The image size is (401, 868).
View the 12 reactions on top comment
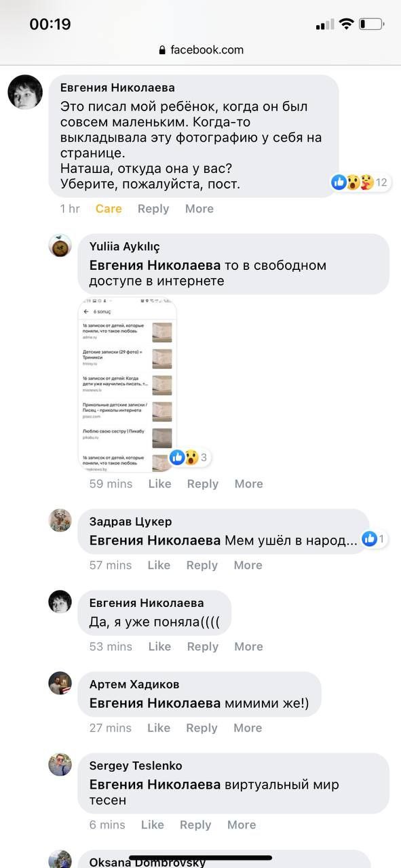pos(360,182)
